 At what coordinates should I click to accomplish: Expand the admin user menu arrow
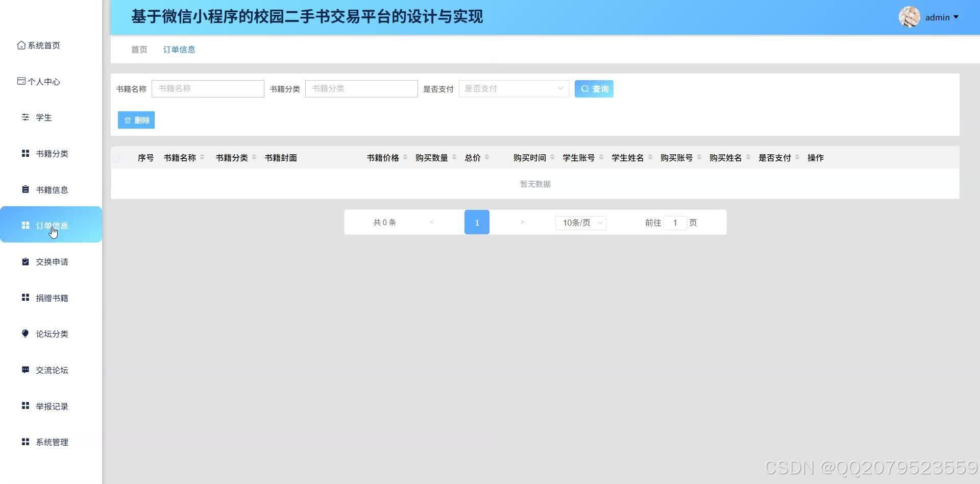956,17
